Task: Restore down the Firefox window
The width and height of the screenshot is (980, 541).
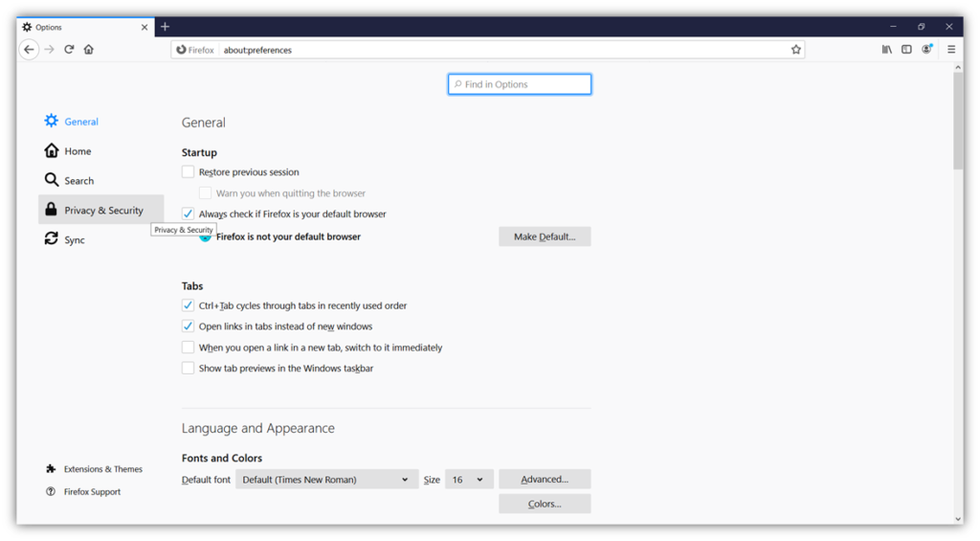Action: pyautogui.click(x=922, y=26)
